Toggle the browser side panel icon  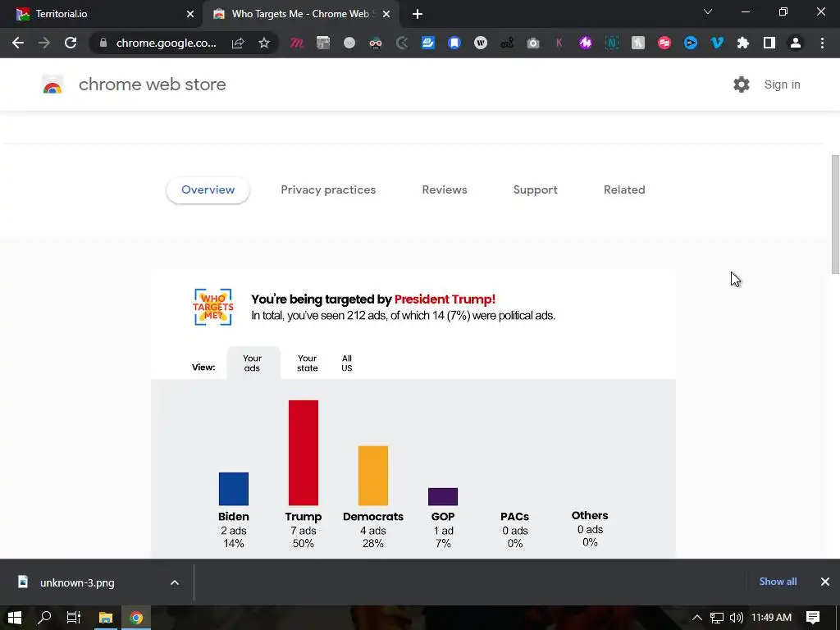pyautogui.click(x=769, y=43)
